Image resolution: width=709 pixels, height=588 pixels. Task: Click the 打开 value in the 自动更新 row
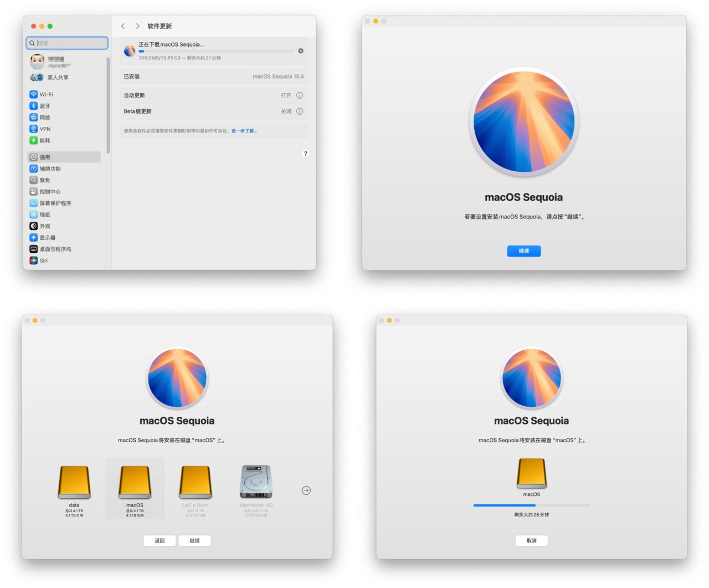286,95
